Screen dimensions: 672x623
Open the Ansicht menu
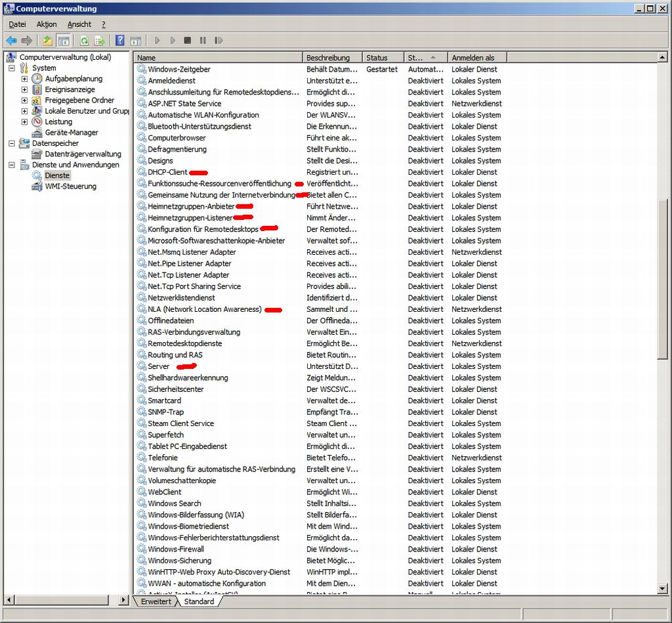(79, 24)
